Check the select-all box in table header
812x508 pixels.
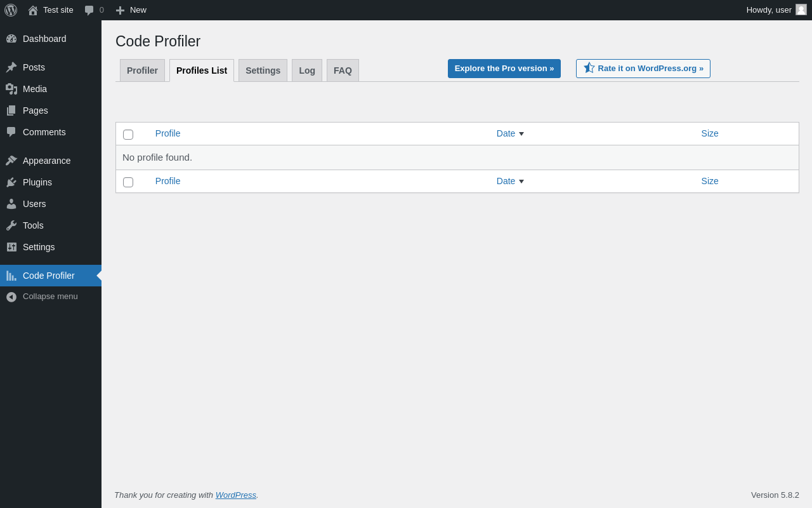pos(128,135)
